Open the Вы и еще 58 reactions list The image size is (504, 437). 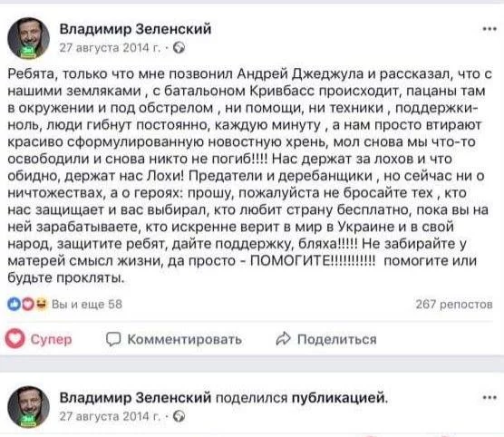pos(87,305)
